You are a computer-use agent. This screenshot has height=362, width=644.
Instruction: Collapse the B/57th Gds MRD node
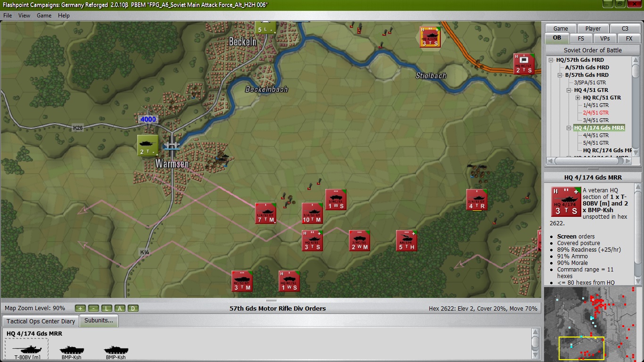point(560,75)
